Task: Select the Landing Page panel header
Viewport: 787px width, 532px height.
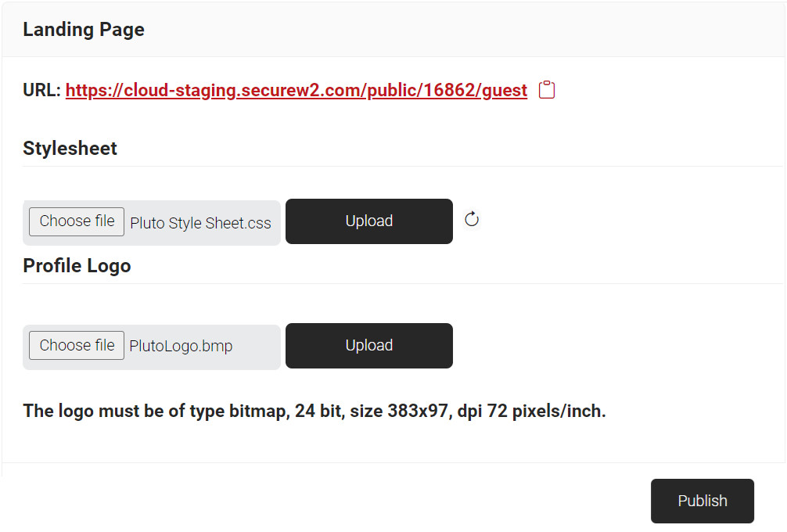Action: 84,30
